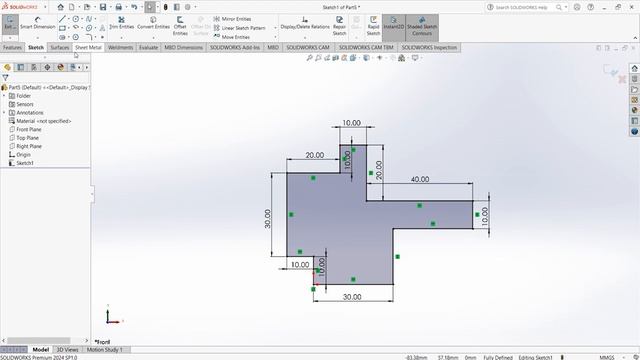Open Line tool dropdown arrow
This screenshot has height=360, width=640.
click(x=69, y=19)
